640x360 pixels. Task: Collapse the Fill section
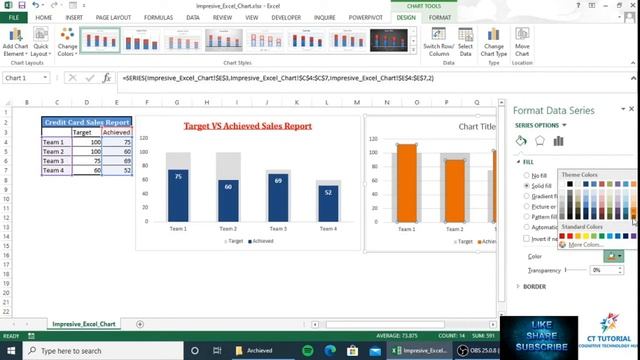click(519, 162)
